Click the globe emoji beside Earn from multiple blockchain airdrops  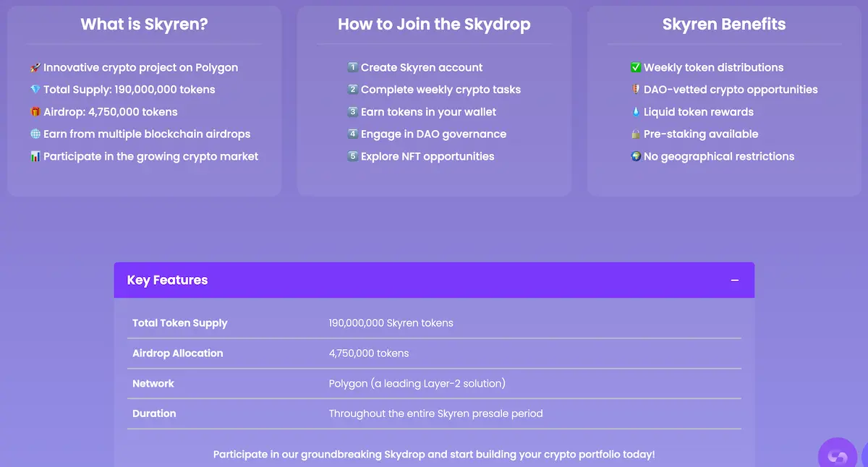35,134
